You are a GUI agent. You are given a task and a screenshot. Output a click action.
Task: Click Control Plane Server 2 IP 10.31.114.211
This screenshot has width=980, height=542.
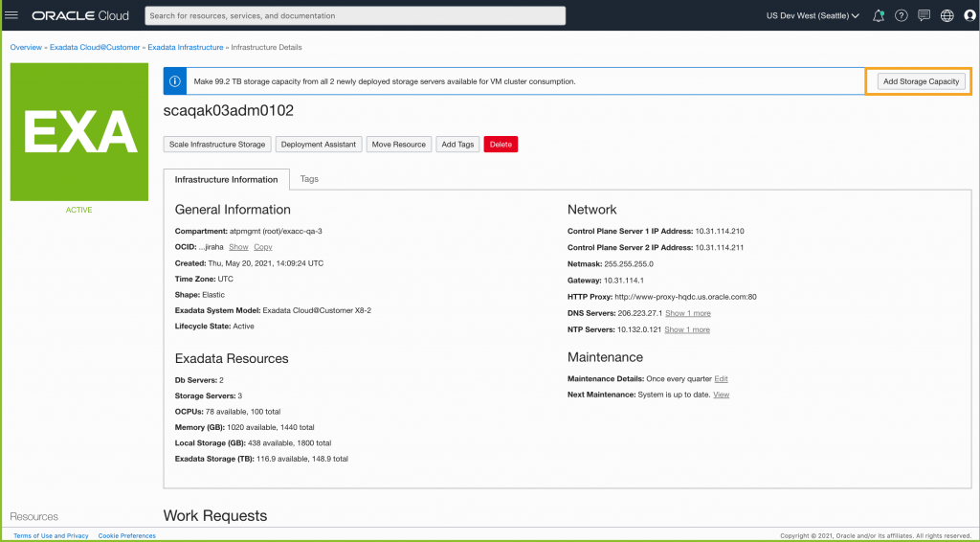click(x=720, y=248)
